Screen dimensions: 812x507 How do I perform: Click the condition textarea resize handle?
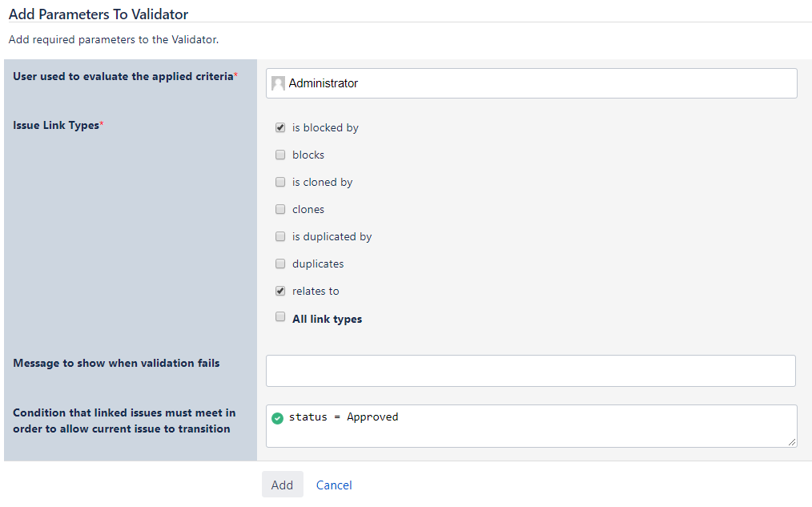(792, 441)
